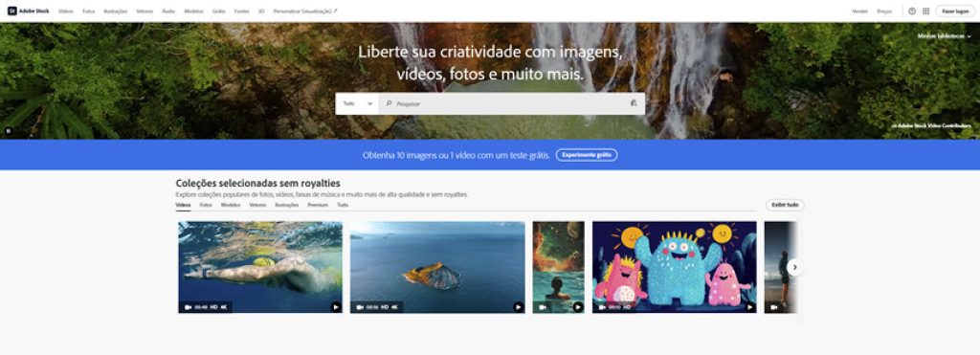Click the Experimente grátis button
Viewport: 980px width, 355px height.
587,155
